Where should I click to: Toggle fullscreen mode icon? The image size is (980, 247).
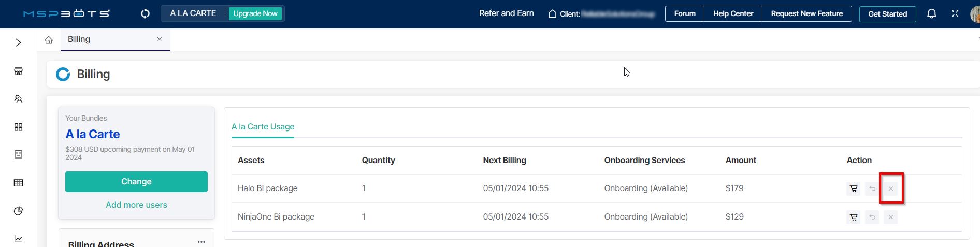tap(955, 14)
